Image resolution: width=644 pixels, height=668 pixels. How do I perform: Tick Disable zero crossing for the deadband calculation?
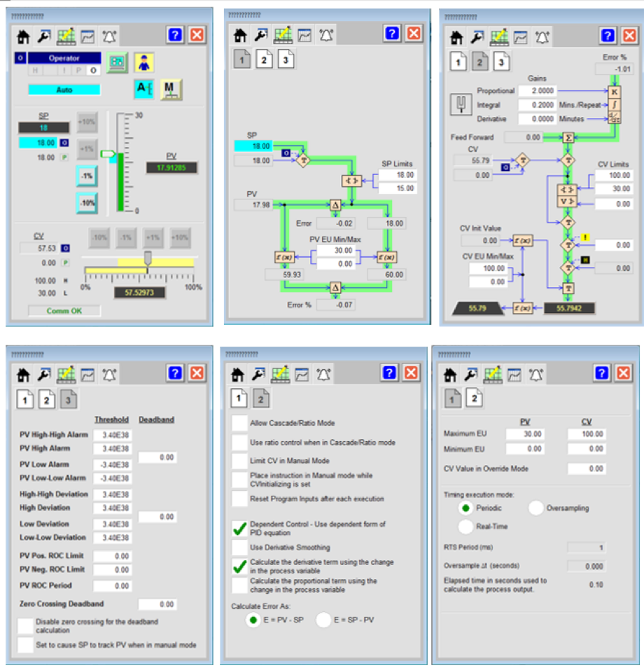[x=26, y=626]
